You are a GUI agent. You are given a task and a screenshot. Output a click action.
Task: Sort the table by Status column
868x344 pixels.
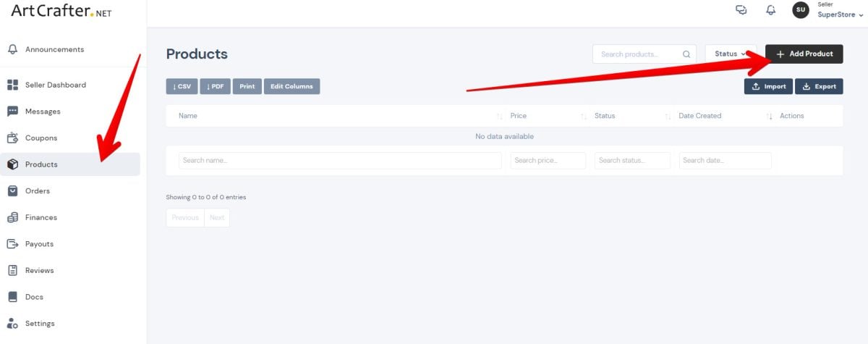coord(631,116)
